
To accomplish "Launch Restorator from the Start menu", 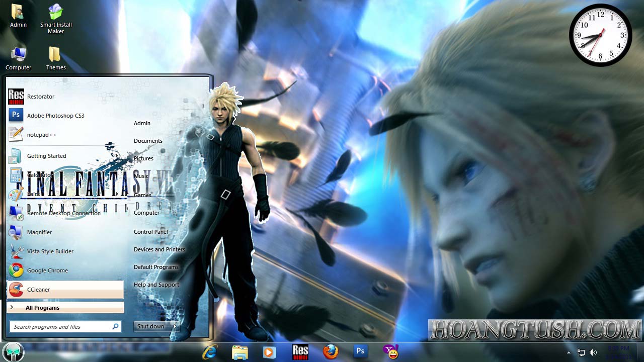I will tap(41, 96).
